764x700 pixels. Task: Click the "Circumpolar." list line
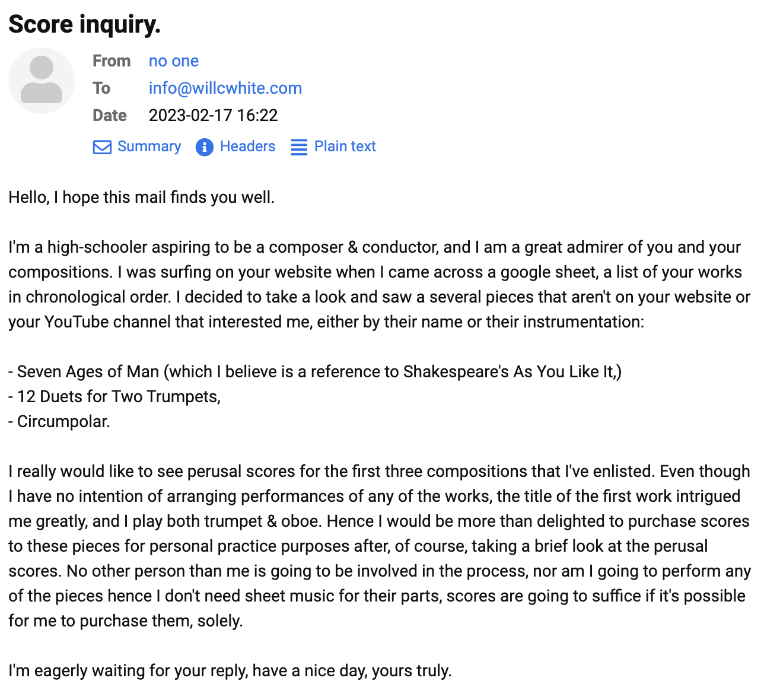coord(59,422)
